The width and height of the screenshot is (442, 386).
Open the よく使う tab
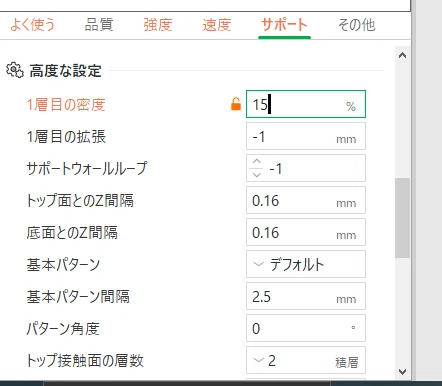point(32,25)
